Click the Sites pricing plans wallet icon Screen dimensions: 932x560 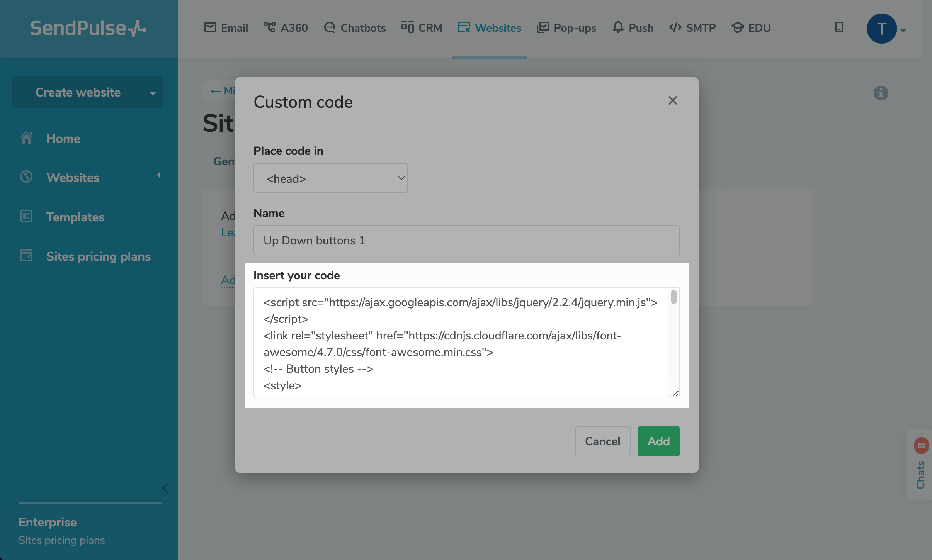point(26,256)
